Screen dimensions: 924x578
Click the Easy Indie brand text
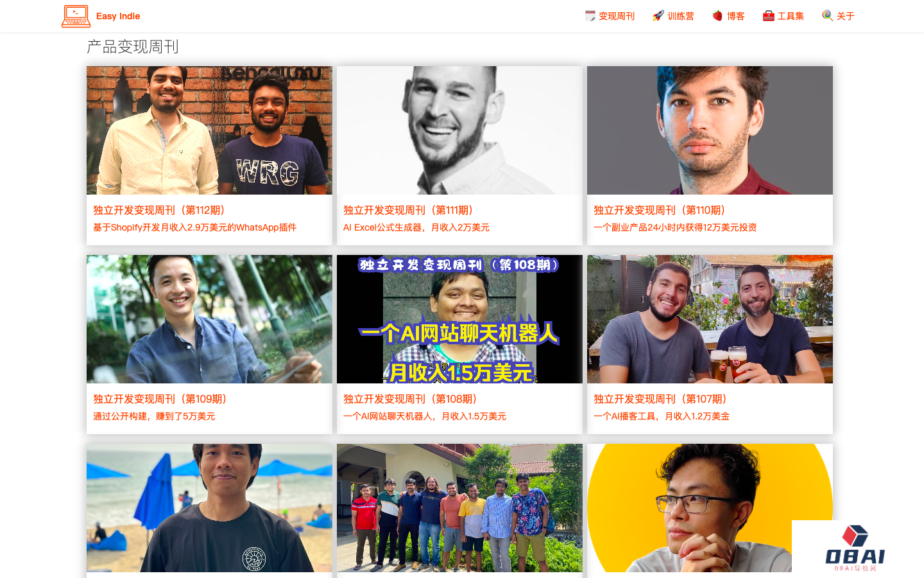coord(118,16)
